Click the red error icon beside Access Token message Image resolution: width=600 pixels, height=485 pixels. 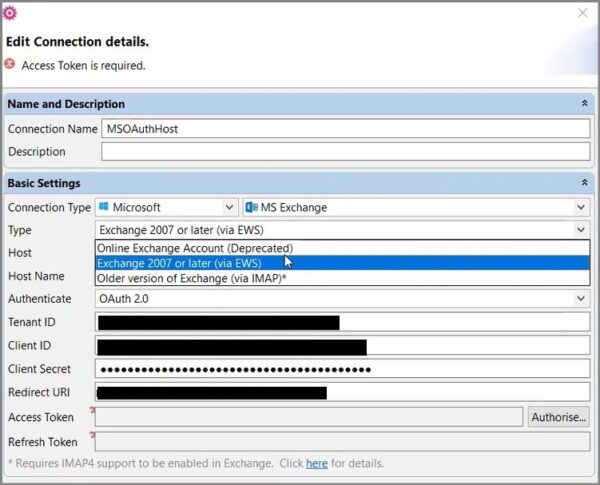[10, 65]
